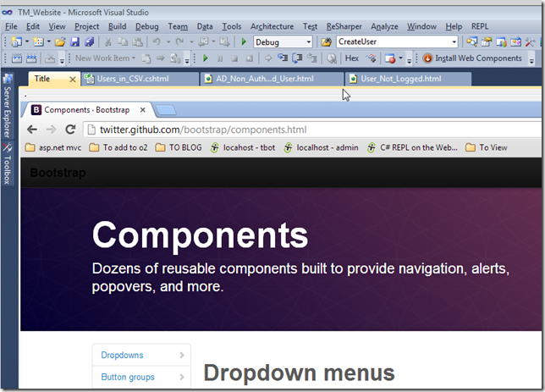Open the Breakpoints icon dropdown arrow
The height and width of the screenshot is (392, 545).
pos(400,58)
